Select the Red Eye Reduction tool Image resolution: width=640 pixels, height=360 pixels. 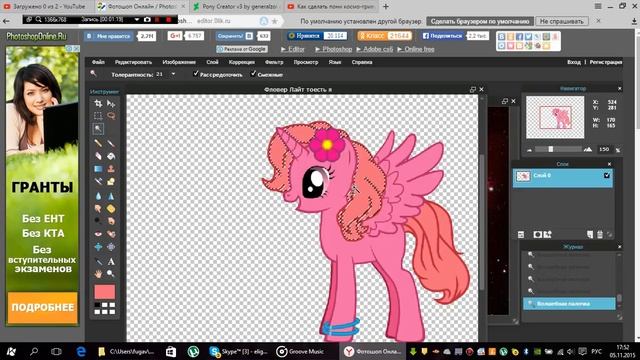[98, 234]
